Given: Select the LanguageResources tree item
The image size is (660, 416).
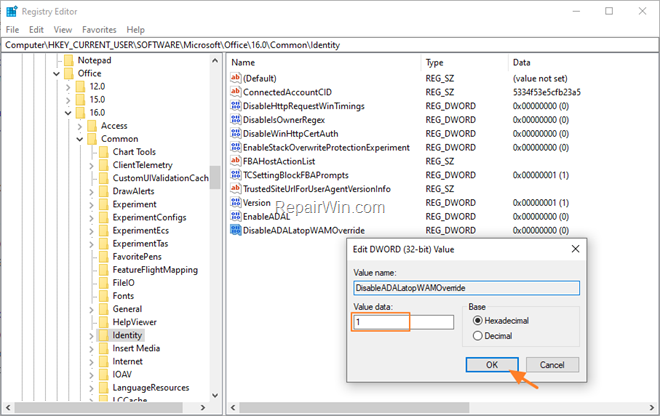Looking at the screenshot, I should [151, 387].
